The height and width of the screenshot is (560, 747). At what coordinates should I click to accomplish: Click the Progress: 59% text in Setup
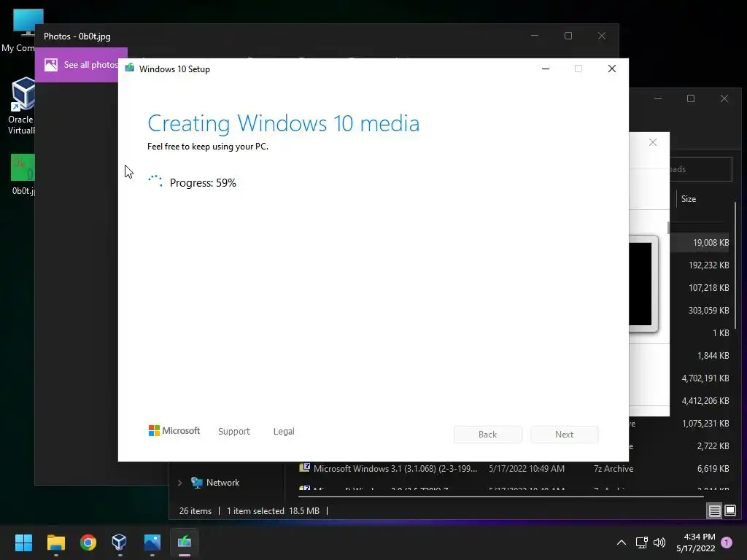pyautogui.click(x=203, y=183)
